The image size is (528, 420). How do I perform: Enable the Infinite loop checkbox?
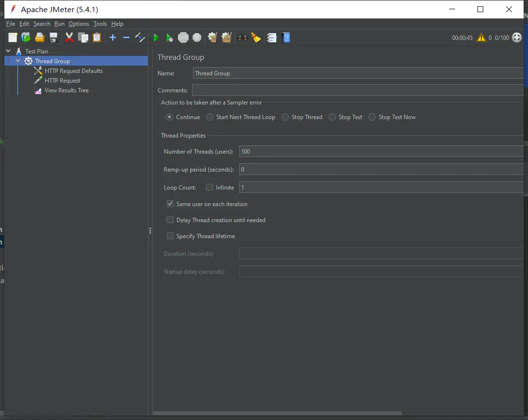pyautogui.click(x=210, y=187)
